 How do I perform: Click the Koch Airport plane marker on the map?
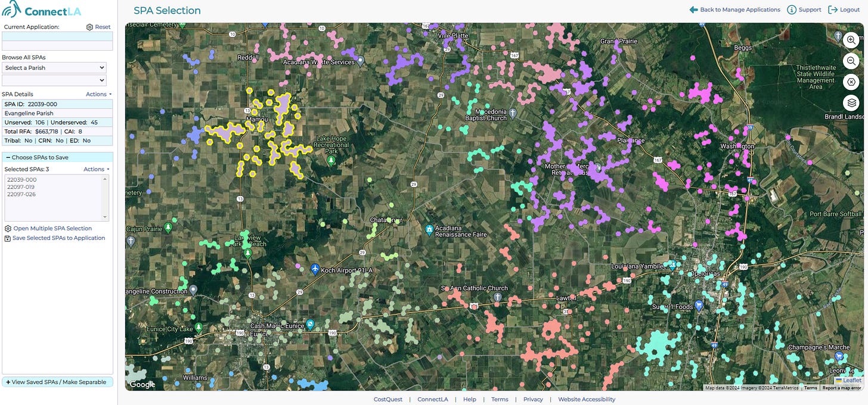point(315,269)
